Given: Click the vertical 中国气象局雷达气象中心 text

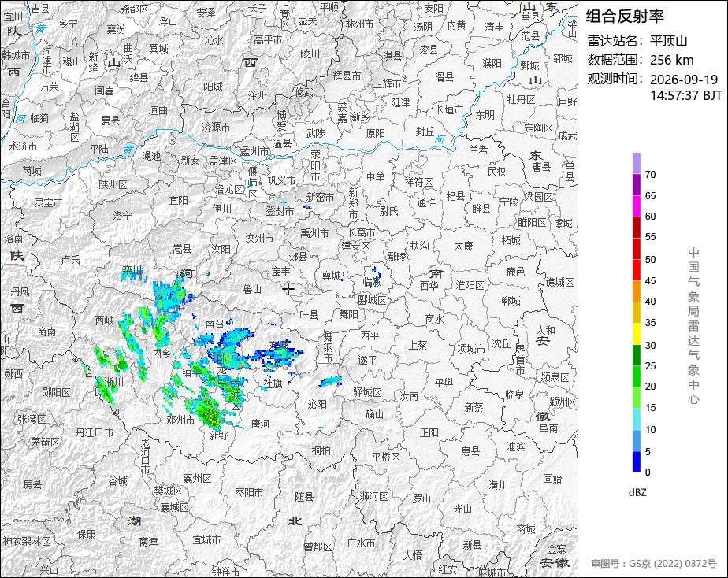Looking at the screenshot, I should tap(693, 326).
